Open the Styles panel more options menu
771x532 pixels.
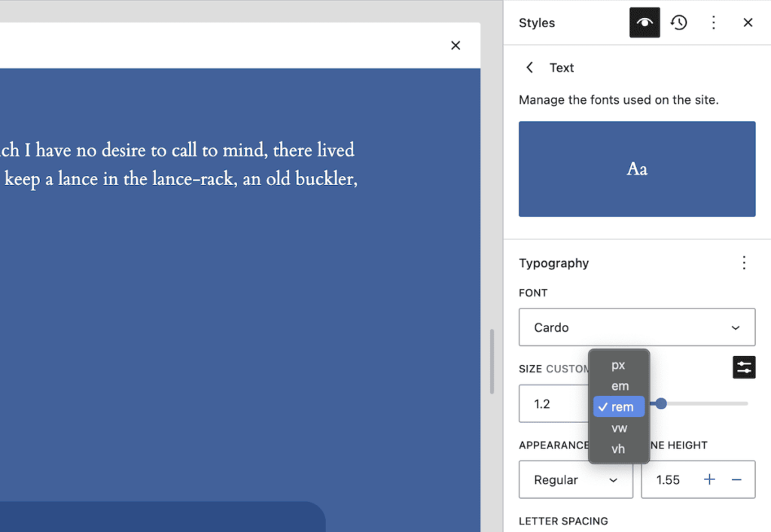point(713,23)
